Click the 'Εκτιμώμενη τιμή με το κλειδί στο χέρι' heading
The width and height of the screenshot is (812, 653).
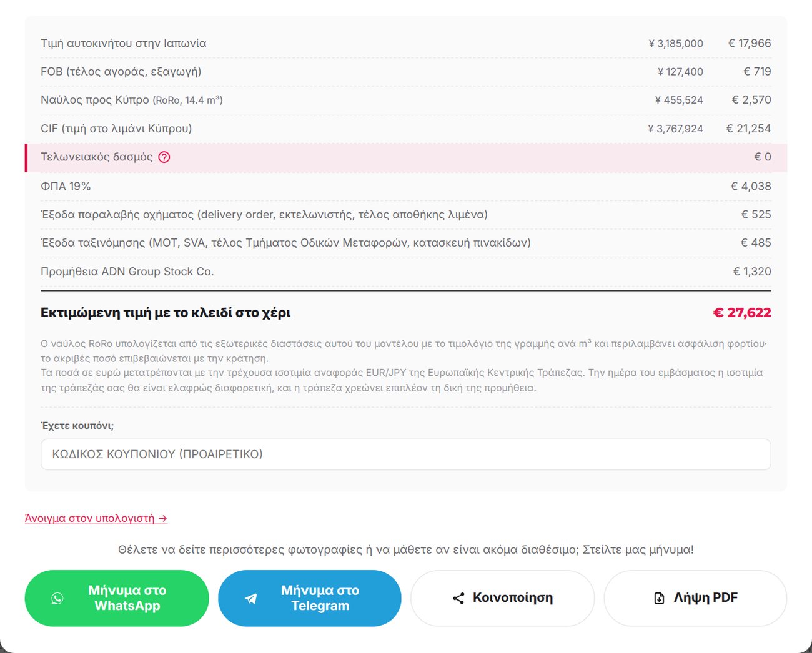coord(166,313)
